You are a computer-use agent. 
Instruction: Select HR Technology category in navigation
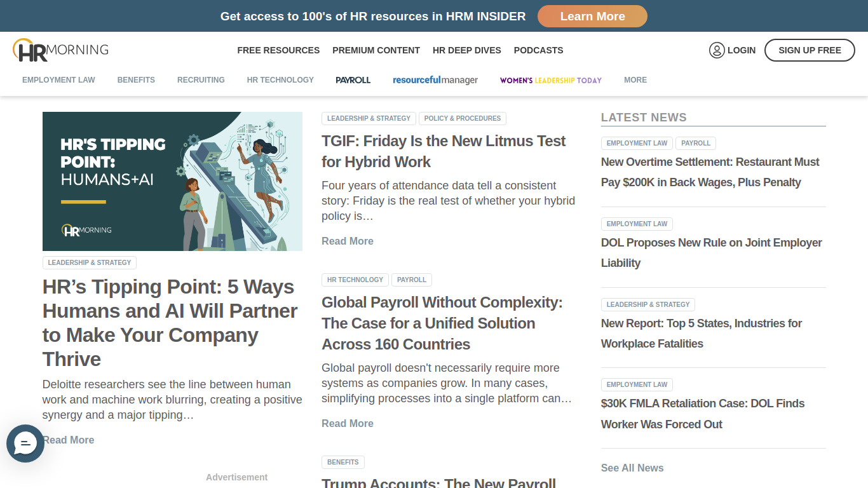(x=280, y=80)
